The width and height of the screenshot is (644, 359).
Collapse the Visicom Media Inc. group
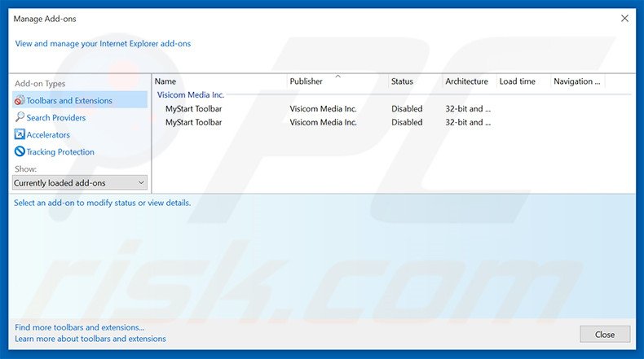pyautogui.click(x=190, y=94)
